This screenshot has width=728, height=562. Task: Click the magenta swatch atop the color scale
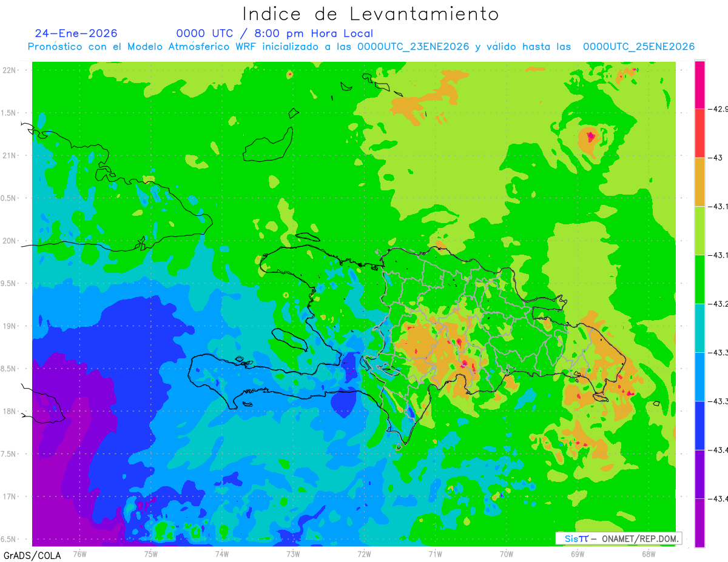point(699,85)
